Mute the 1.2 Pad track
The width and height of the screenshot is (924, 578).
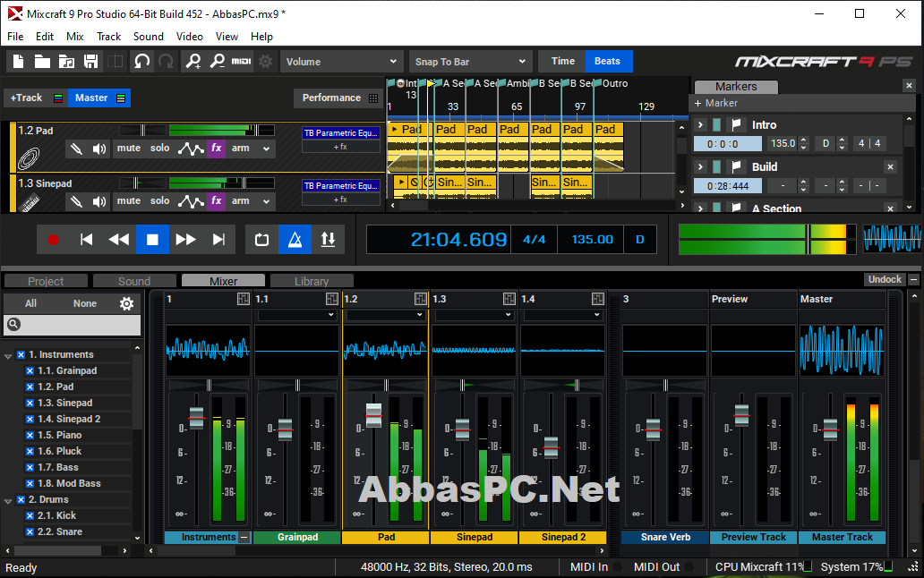[x=128, y=148]
